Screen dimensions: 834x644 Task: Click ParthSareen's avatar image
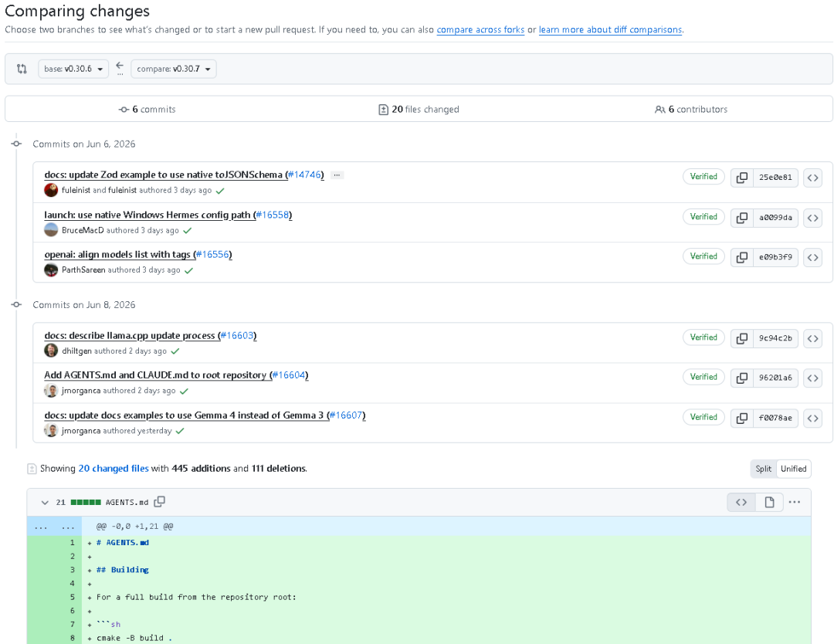click(51, 270)
